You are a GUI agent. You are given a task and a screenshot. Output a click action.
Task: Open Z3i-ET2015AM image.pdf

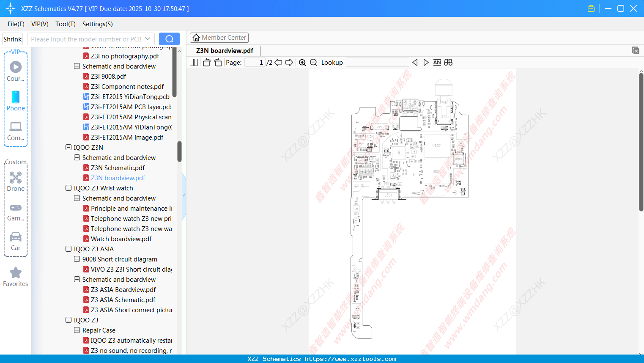pos(127,137)
